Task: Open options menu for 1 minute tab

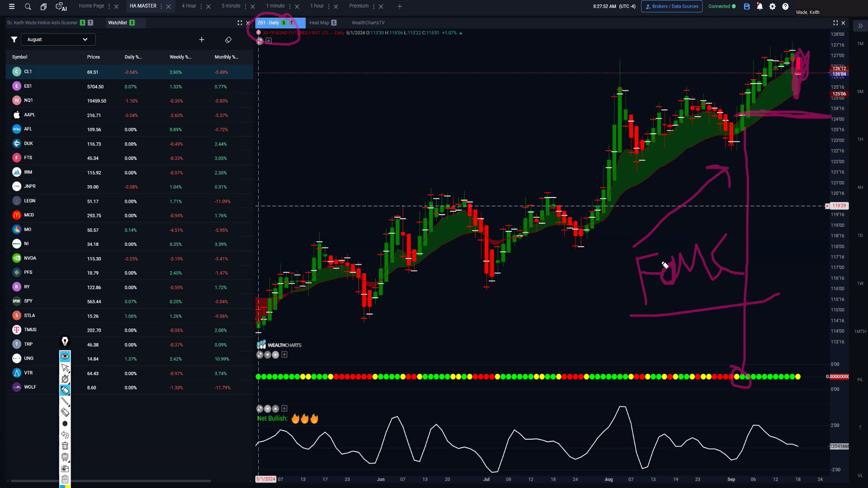Action: pyautogui.click(x=290, y=6)
